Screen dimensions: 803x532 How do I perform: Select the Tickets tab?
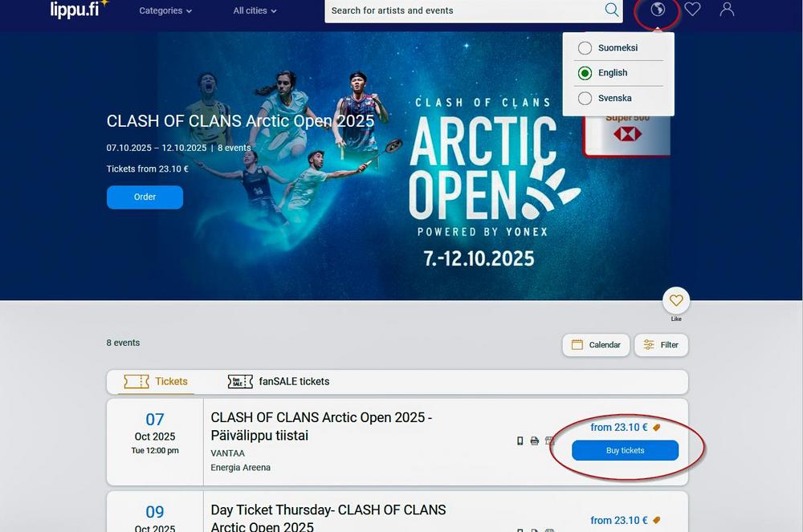pyautogui.click(x=156, y=382)
